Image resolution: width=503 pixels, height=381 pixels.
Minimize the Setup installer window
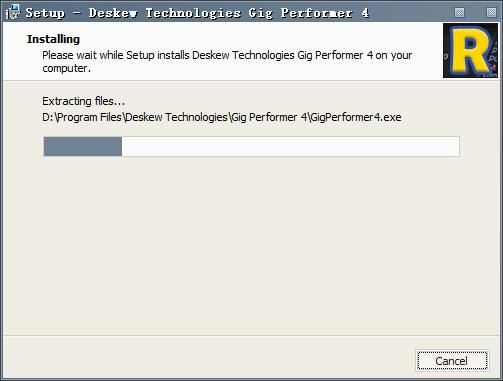[x=459, y=12]
